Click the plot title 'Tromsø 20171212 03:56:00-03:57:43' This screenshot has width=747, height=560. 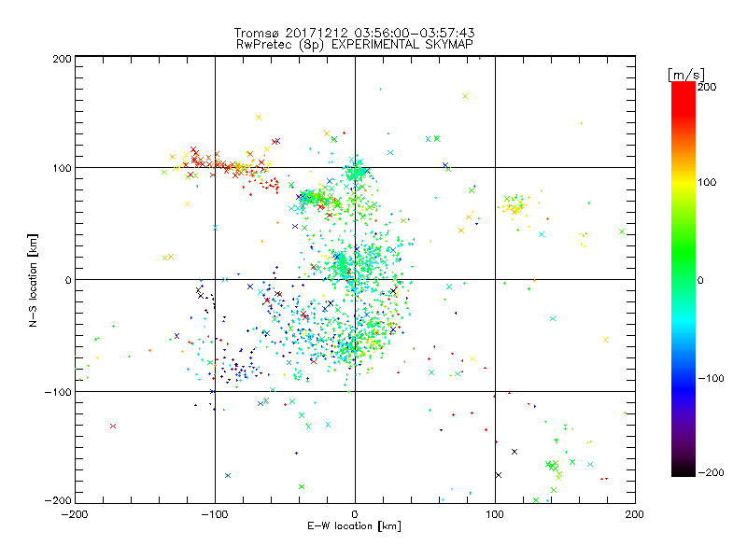pos(354,33)
